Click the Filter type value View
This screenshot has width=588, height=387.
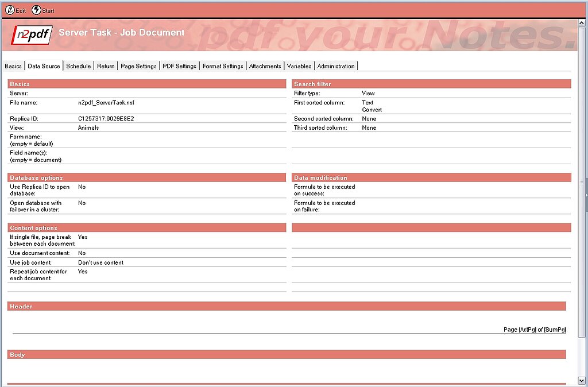[x=368, y=93]
